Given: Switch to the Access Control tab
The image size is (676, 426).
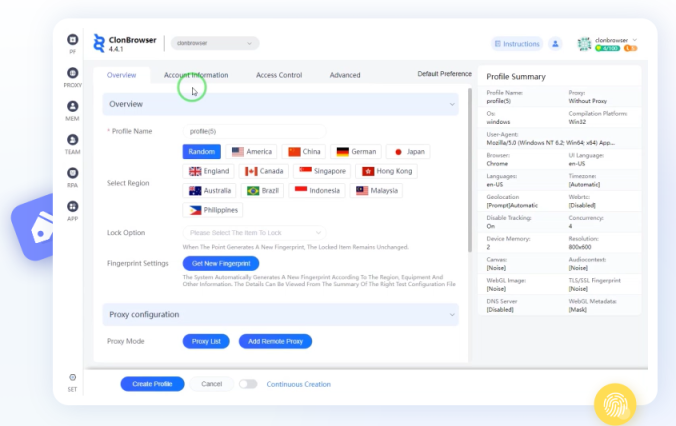Looking at the screenshot, I should tap(278, 75).
